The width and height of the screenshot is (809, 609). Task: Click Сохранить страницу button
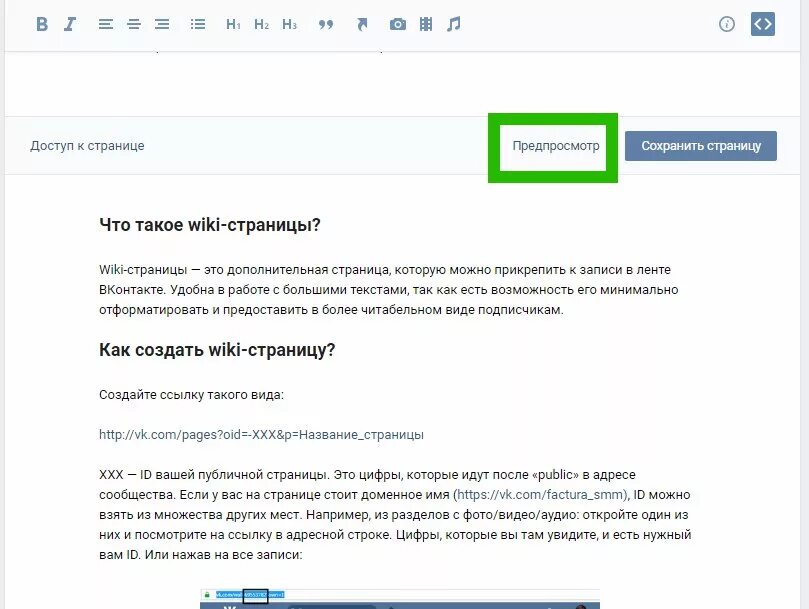pyautogui.click(x=701, y=146)
